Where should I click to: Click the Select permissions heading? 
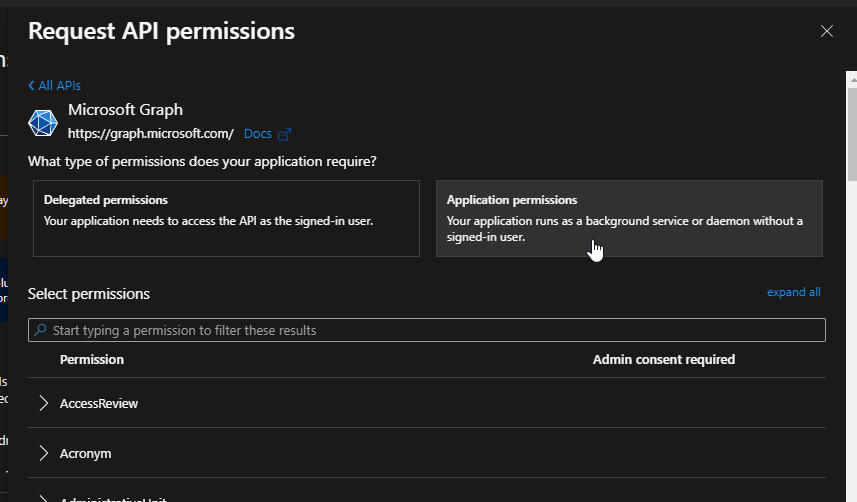click(x=89, y=294)
